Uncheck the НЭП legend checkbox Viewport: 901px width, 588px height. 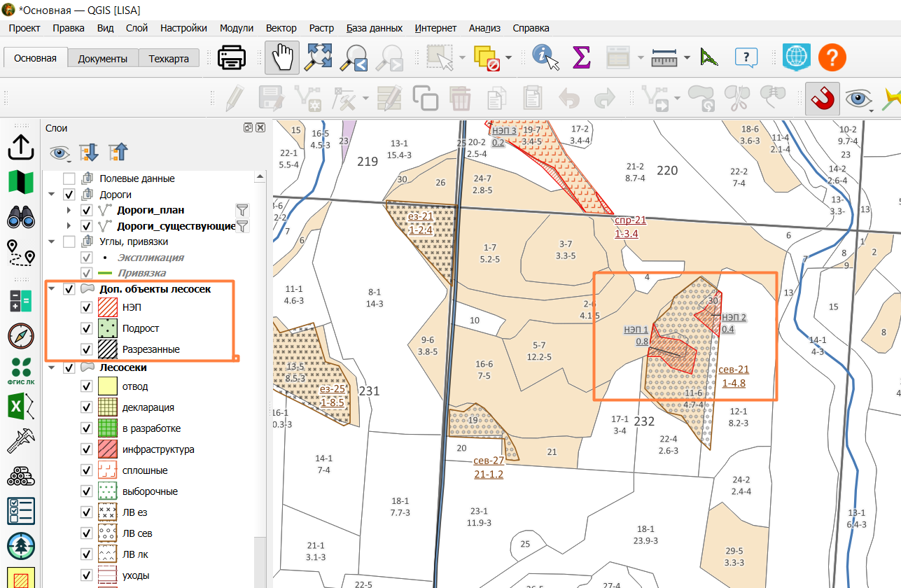pyautogui.click(x=86, y=307)
